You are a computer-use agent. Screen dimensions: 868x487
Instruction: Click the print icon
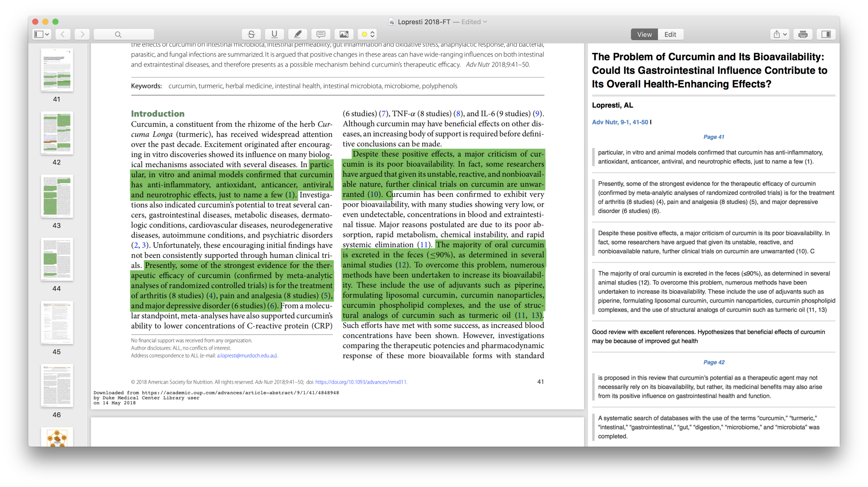tap(803, 34)
